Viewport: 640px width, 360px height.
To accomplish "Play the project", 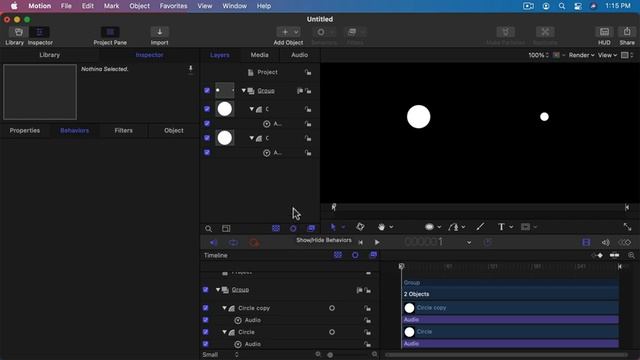I will [377, 242].
